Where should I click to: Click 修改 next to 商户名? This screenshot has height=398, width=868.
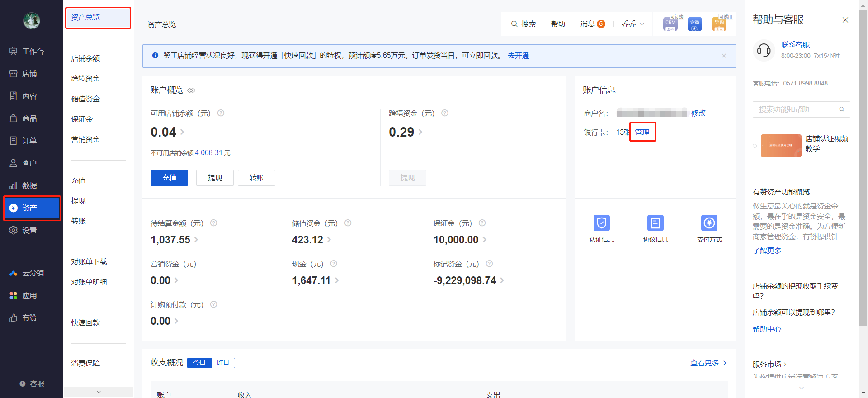(698, 113)
